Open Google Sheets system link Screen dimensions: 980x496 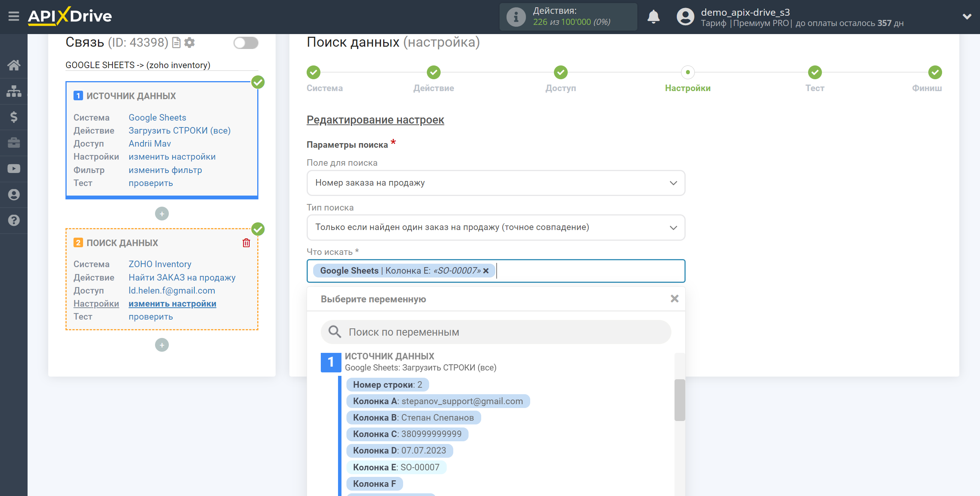coord(157,117)
